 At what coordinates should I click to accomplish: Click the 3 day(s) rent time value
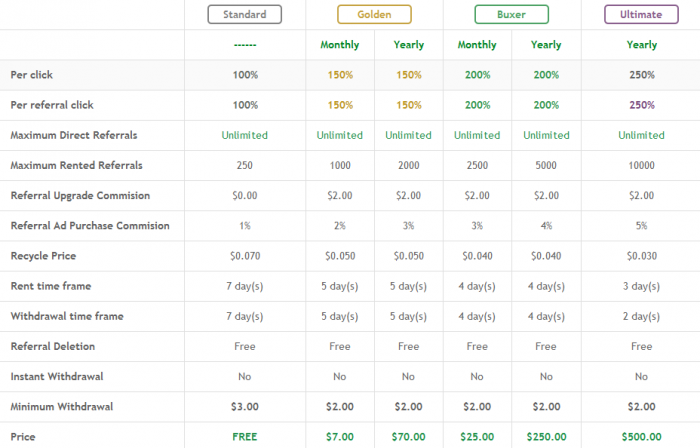click(642, 286)
